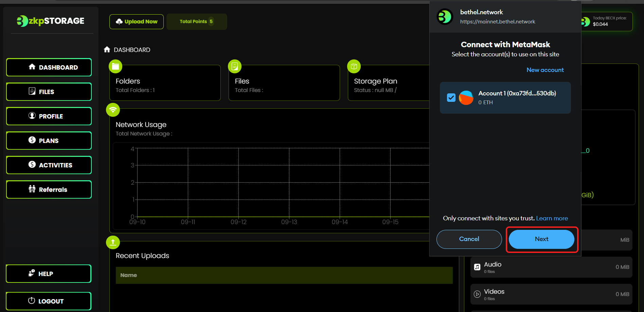The image size is (644, 312).
Task: Click the LOGOUT button
Action: (x=49, y=301)
